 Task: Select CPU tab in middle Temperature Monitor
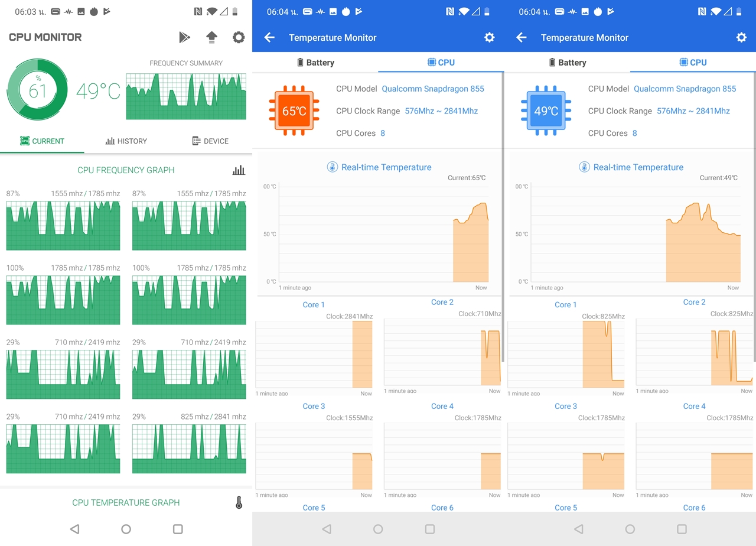[441, 62]
